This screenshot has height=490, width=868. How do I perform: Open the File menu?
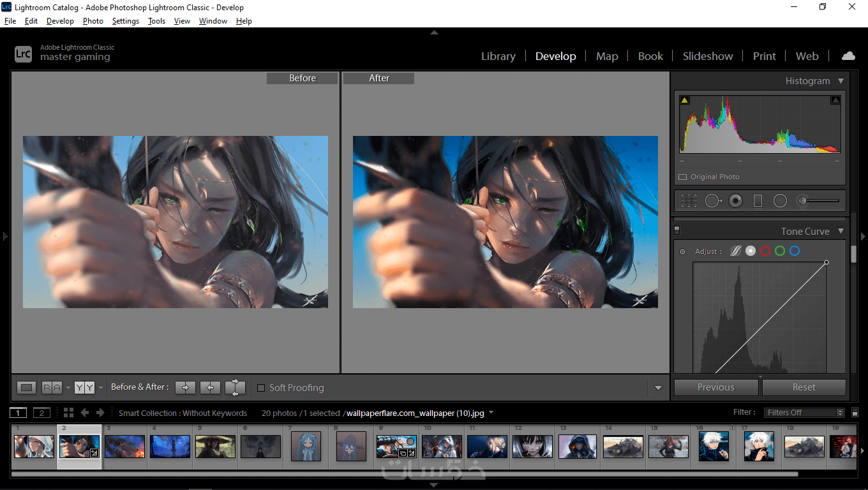click(x=10, y=21)
